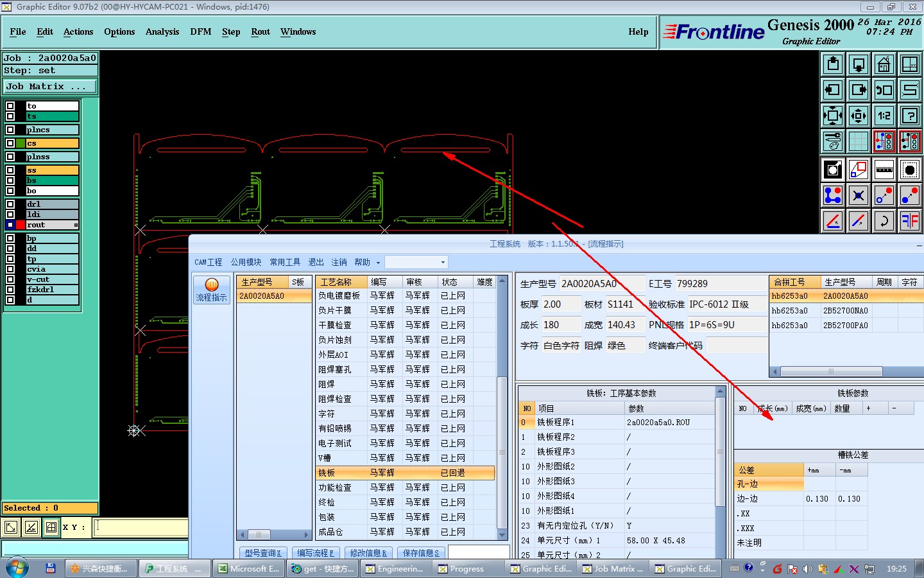Click the red color swatch of rout layer

tap(21, 225)
